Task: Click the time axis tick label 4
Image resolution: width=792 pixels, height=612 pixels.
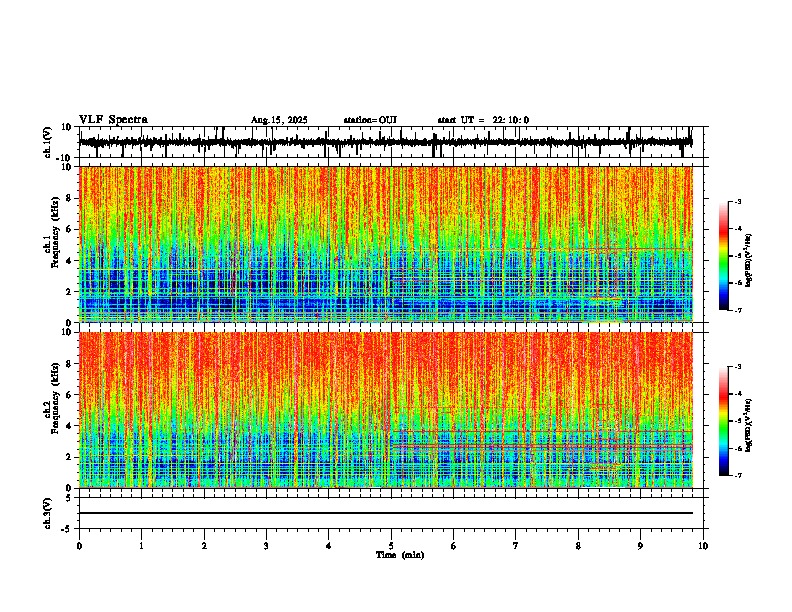Action: 329,546
